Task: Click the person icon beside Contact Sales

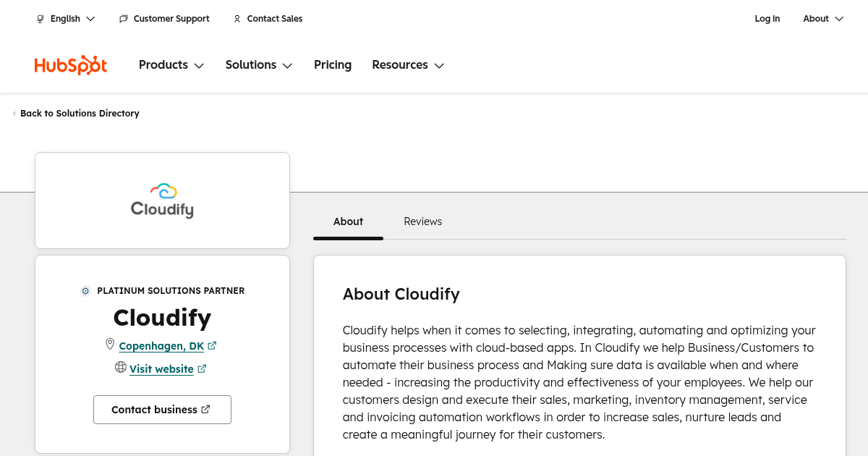Action: (x=237, y=19)
